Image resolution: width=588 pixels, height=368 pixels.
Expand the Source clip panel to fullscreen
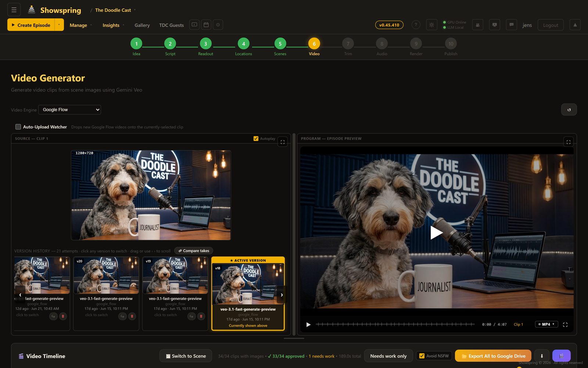(x=283, y=142)
